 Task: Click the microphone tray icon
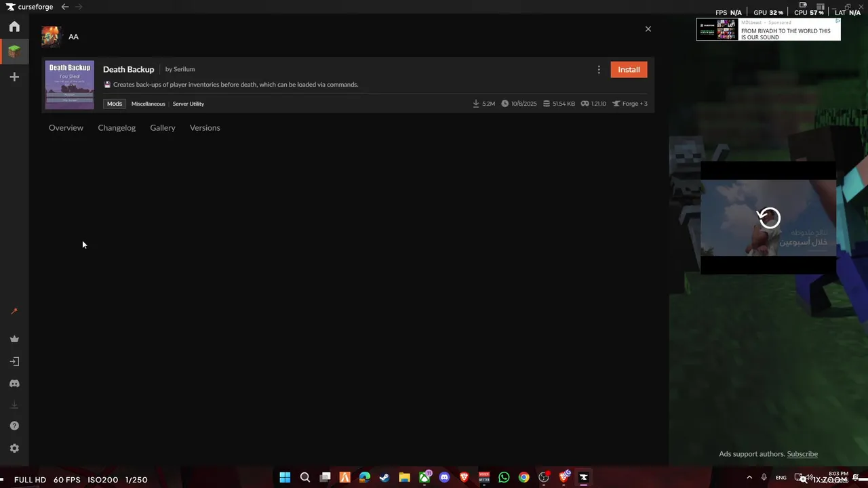pos(764,477)
